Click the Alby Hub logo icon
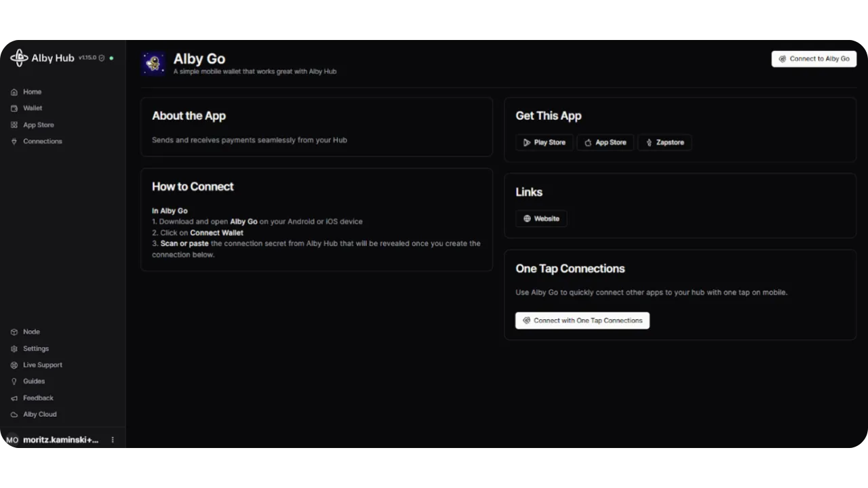Screen dimensions: 868x488 [x=19, y=58]
